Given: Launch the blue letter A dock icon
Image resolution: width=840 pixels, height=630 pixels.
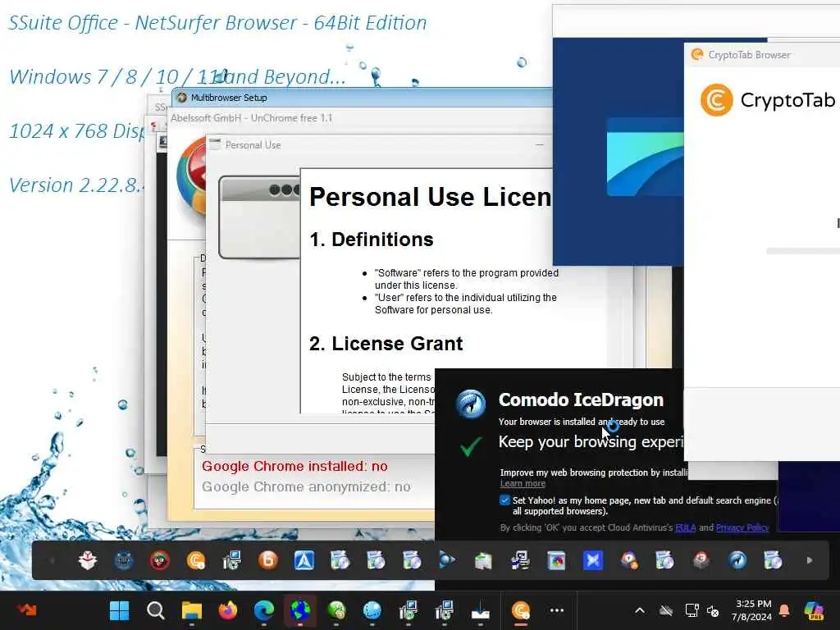Looking at the screenshot, I should 304,560.
